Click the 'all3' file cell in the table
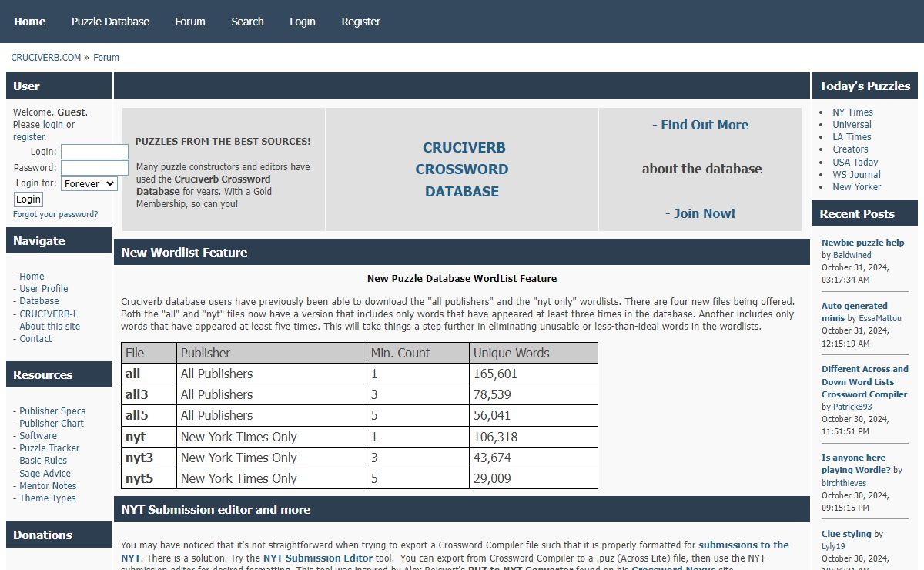Viewport: 924px width, 570px height. (149, 394)
